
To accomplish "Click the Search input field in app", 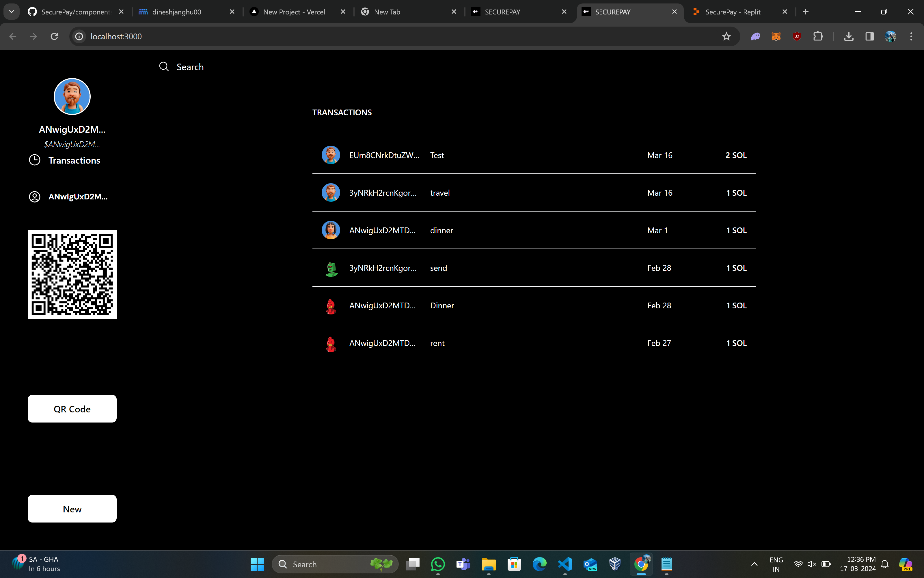I will tap(534, 67).
